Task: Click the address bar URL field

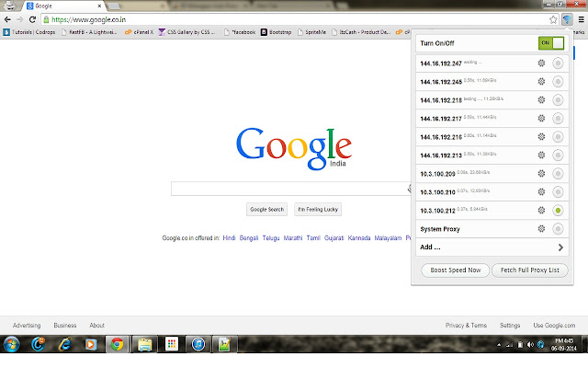Action: tap(296, 19)
